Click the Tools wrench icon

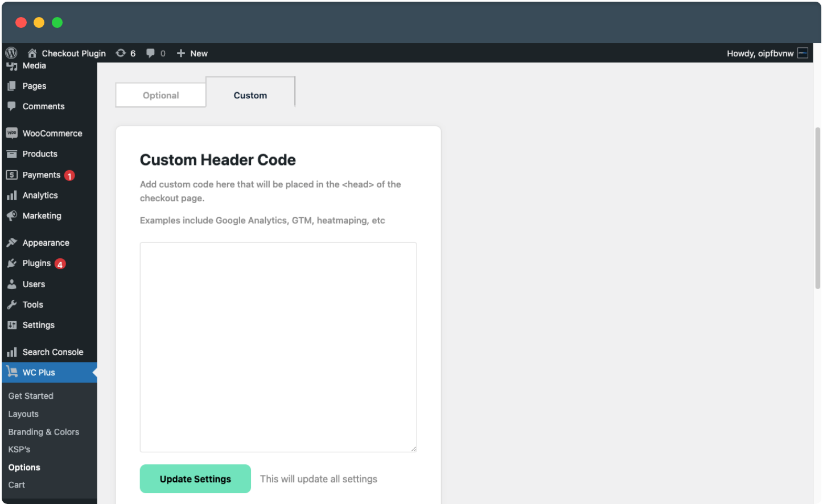pos(11,304)
